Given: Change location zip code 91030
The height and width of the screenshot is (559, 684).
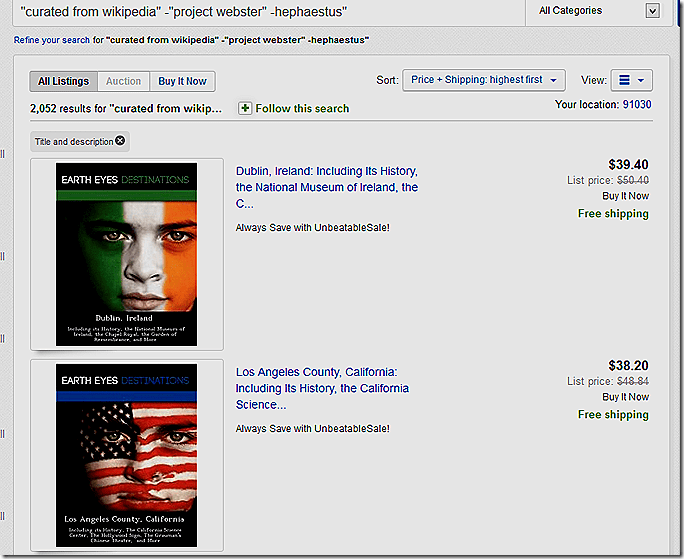Looking at the screenshot, I should point(636,104).
